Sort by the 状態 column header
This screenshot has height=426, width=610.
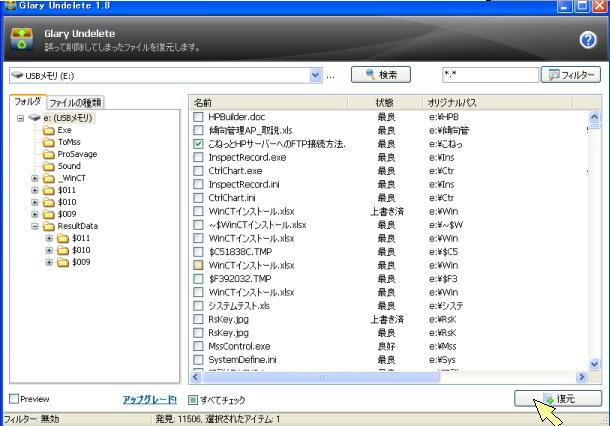pyautogui.click(x=385, y=103)
